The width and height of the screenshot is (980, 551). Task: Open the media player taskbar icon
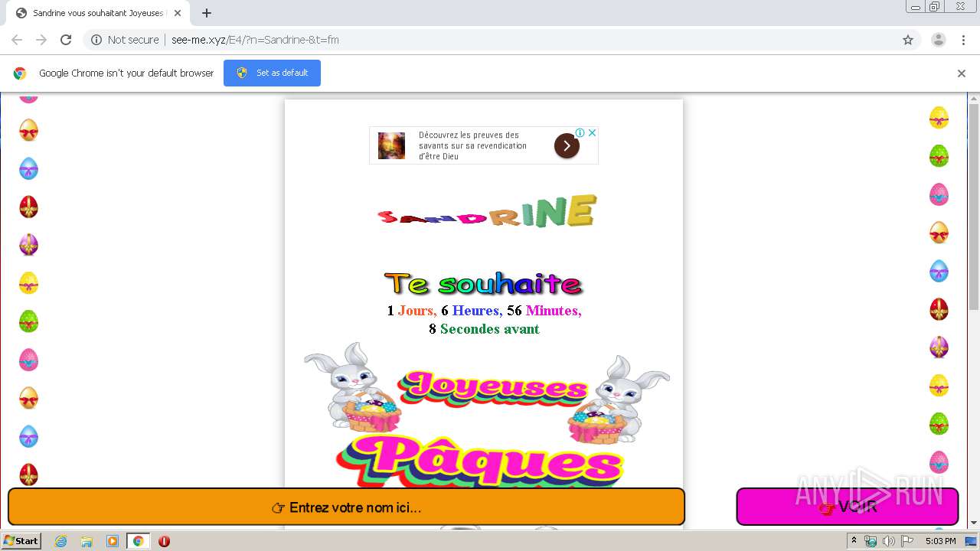[113, 541]
